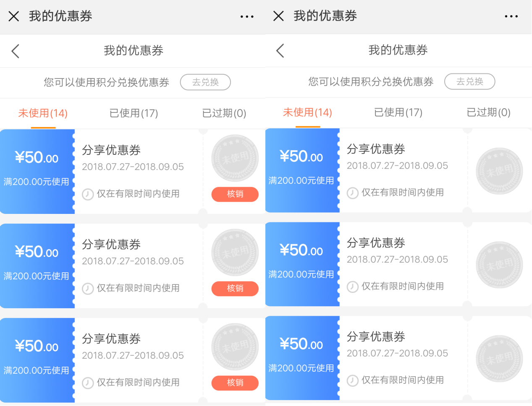The width and height of the screenshot is (532, 406).
Task: Switch to 已使用(17) tab in left panel
Action: [x=134, y=113]
